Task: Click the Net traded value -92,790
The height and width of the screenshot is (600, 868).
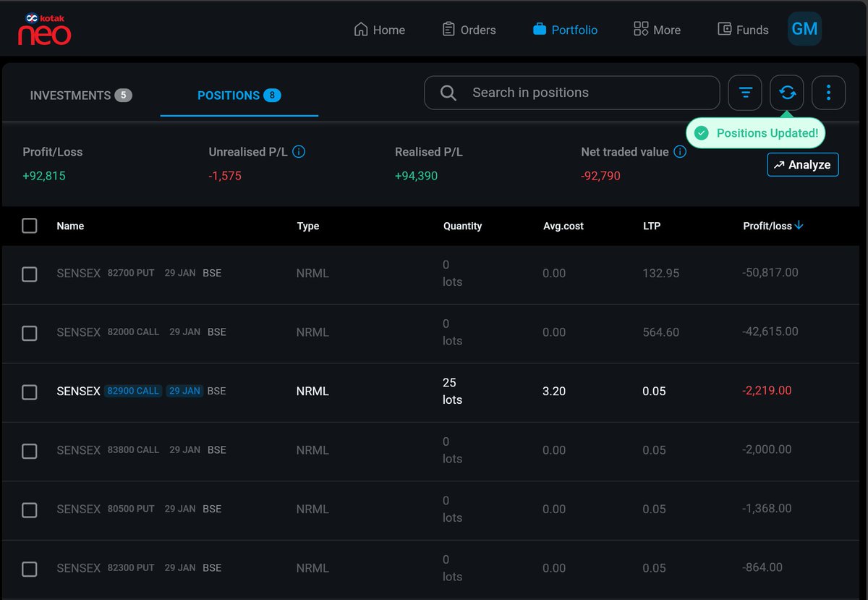Action: tap(600, 176)
